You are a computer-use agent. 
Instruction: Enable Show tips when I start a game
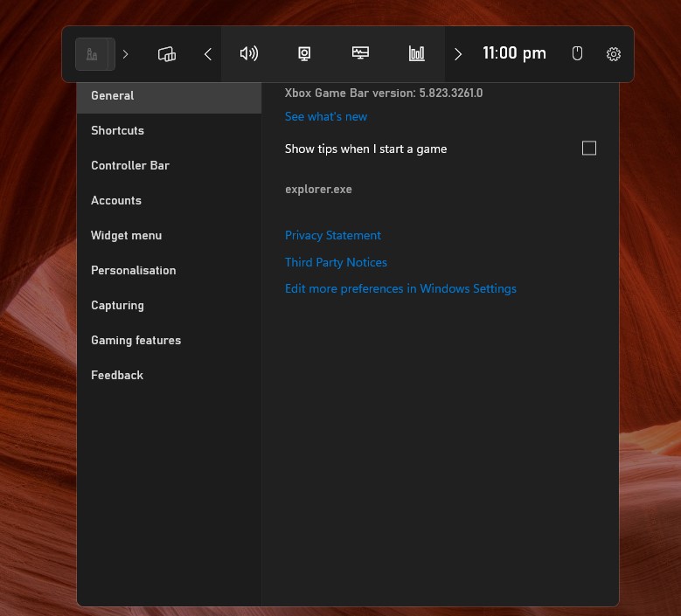[x=589, y=148]
